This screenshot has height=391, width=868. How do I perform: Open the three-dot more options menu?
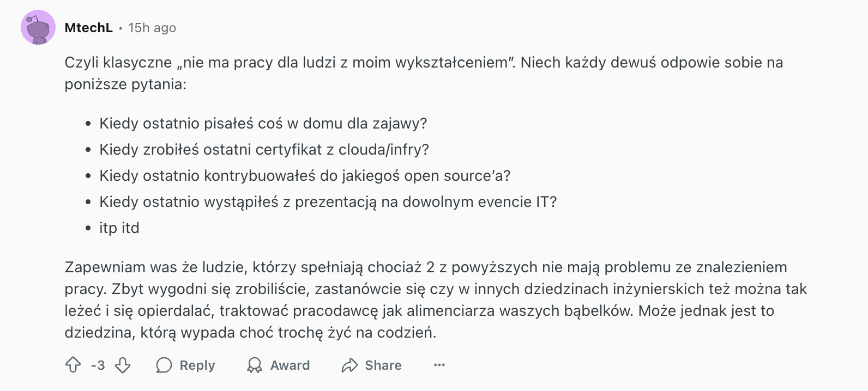pyautogui.click(x=439, y=365)
